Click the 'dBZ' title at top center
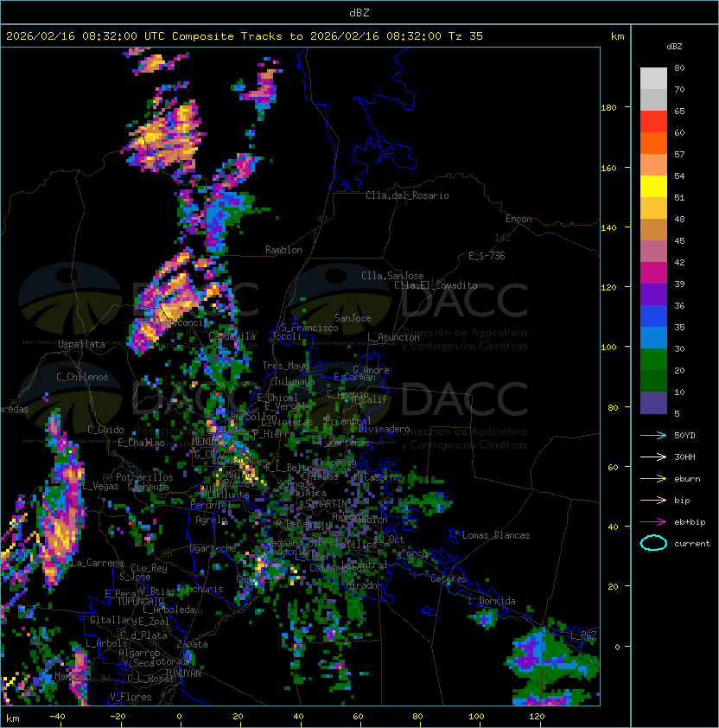Viewport: 719px width, 728px height. coord(359,12)
